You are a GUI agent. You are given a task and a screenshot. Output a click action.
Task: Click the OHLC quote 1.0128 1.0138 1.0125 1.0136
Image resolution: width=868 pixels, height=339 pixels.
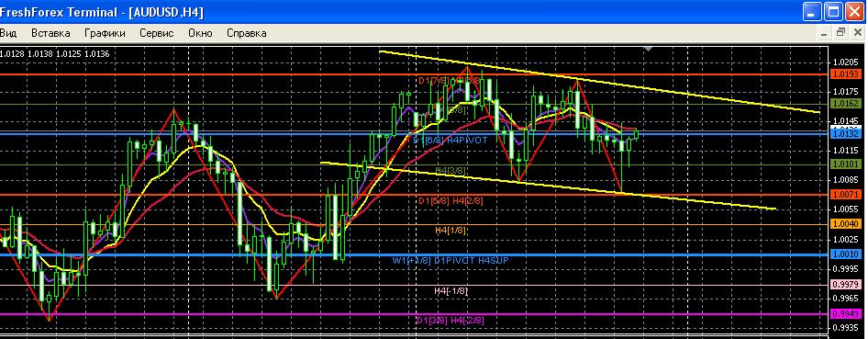point(54,53)
